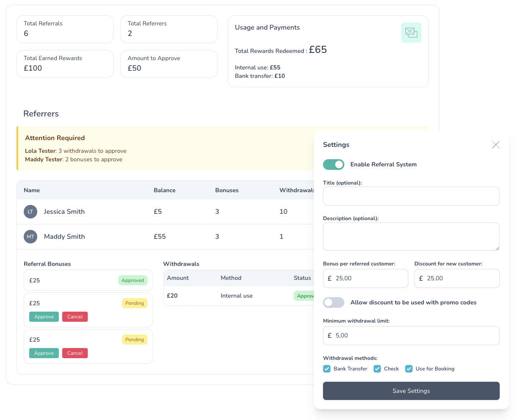Image resolution: width=518 pixels, height=420 pixels.
Task: Click the LT avatar for Jessica Smith
Action: 30,212
